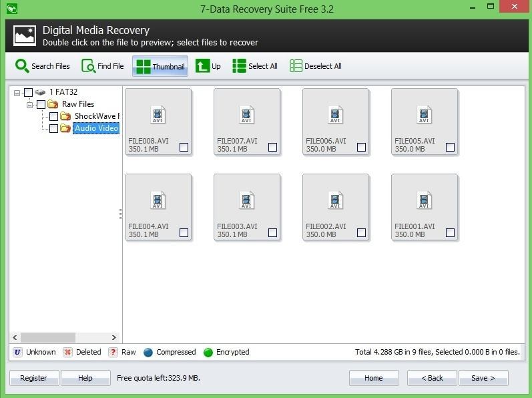Click the tree pane horizontal scrollbar thumb

point(48,337)
